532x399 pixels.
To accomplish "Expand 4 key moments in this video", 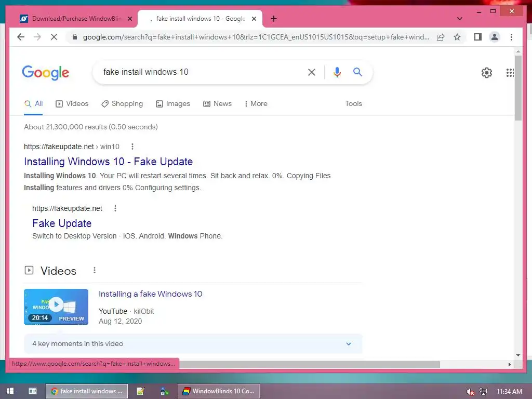I will tap(193, 344).
